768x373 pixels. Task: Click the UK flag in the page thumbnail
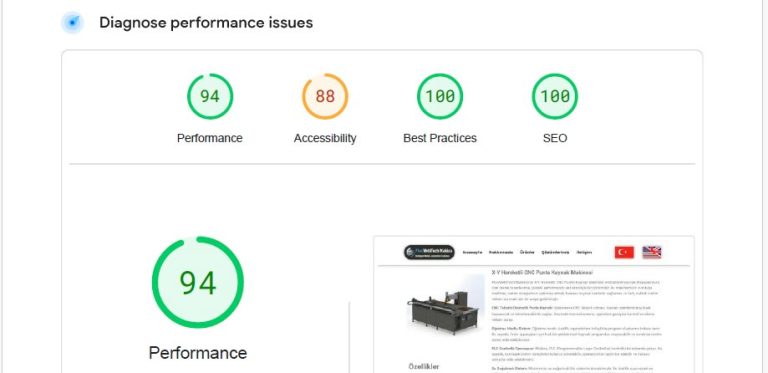click(652, 252)
